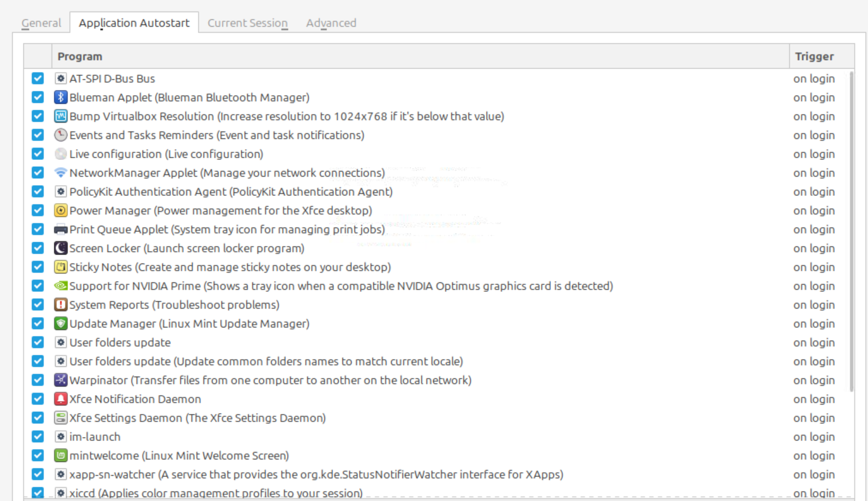Open the Current Session tab
This screenshot has height=501, width=868.
point(248,23)
